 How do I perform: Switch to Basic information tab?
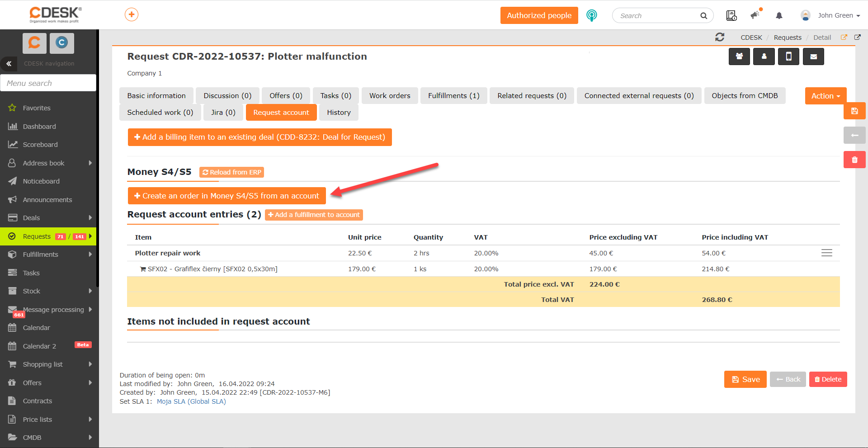tap(156, 96)
